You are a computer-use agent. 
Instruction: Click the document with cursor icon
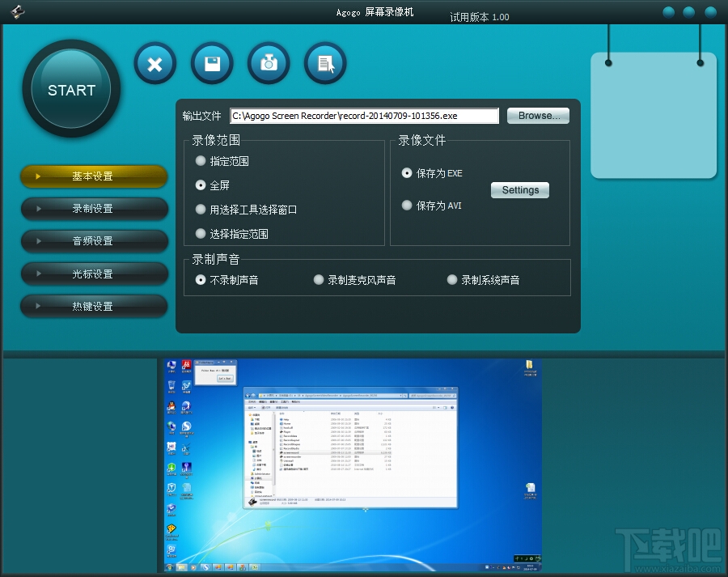click(325, 64)
